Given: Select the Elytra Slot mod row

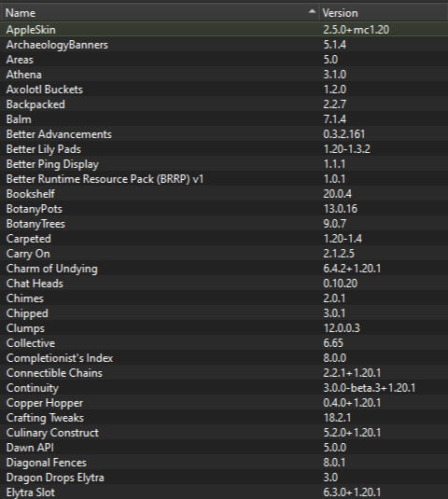Looking at the screenshot, I should pos(224,492).
